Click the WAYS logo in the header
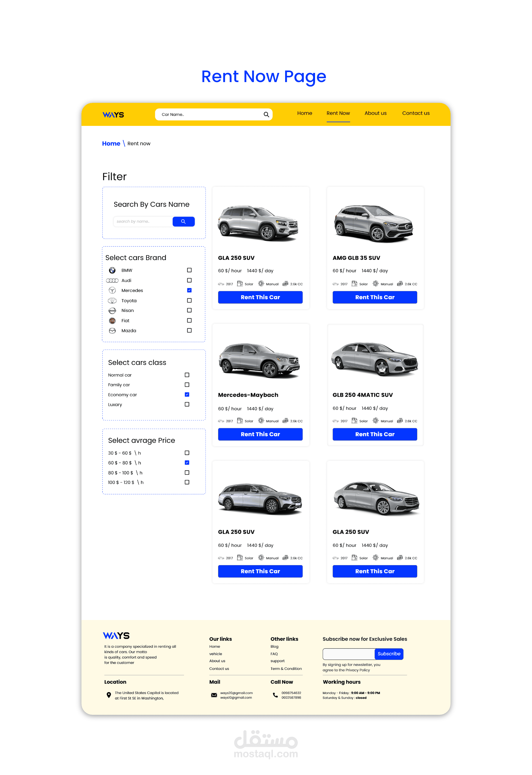Image resolution: width=532 pixels, height=775 pixels. [113, 115]
